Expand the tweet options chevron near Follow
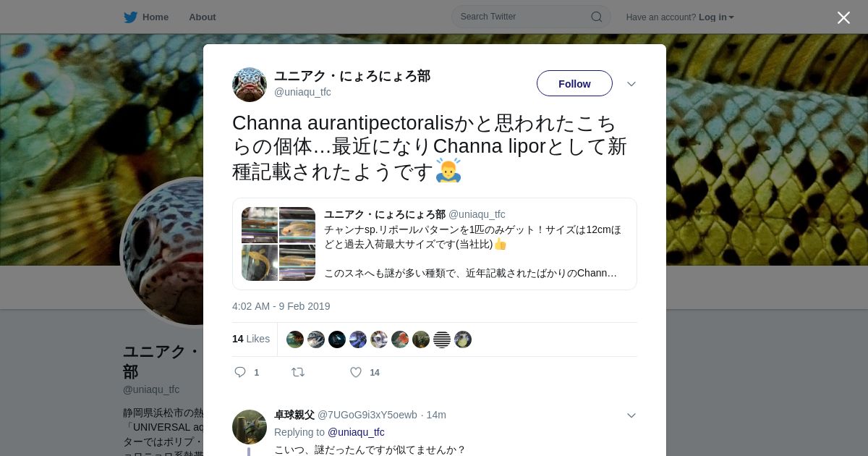Screen dimensions: 868x456 click(x=631, y=84)
